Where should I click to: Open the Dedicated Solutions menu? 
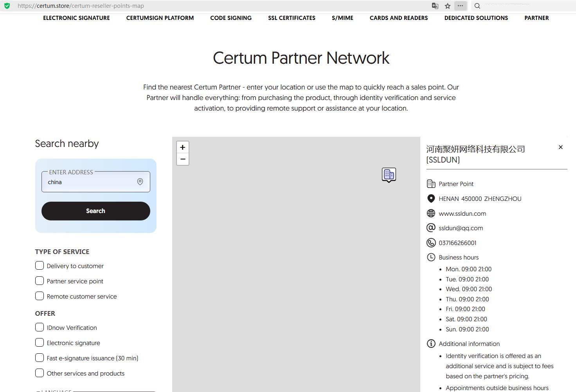pyautogui.click(x=476, y=18)
